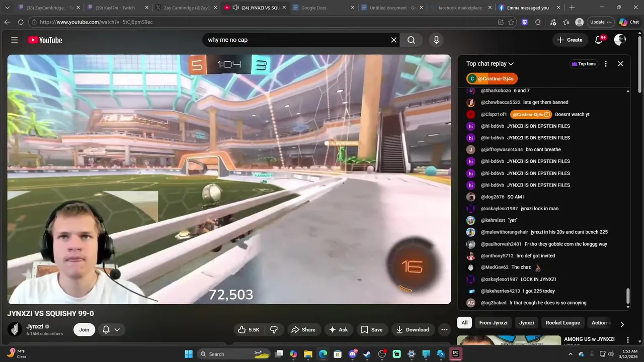Go back in the browser
Viewport: 644px width, 362px height.
(x=7, y=22)
